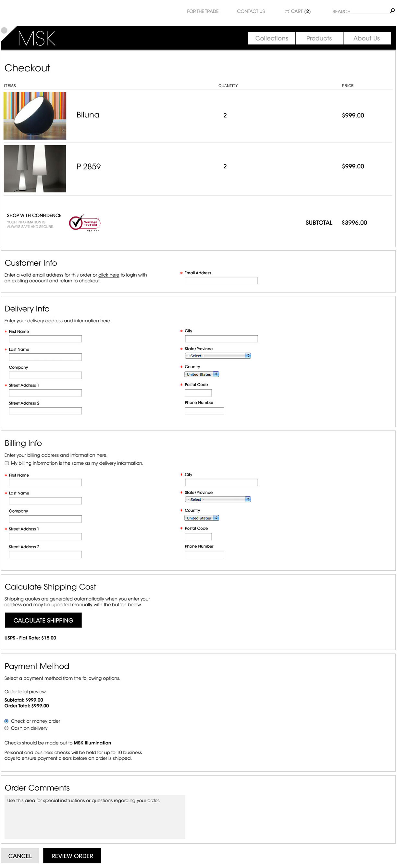
Task: Select Check or money order option
Action: (6, 721)
